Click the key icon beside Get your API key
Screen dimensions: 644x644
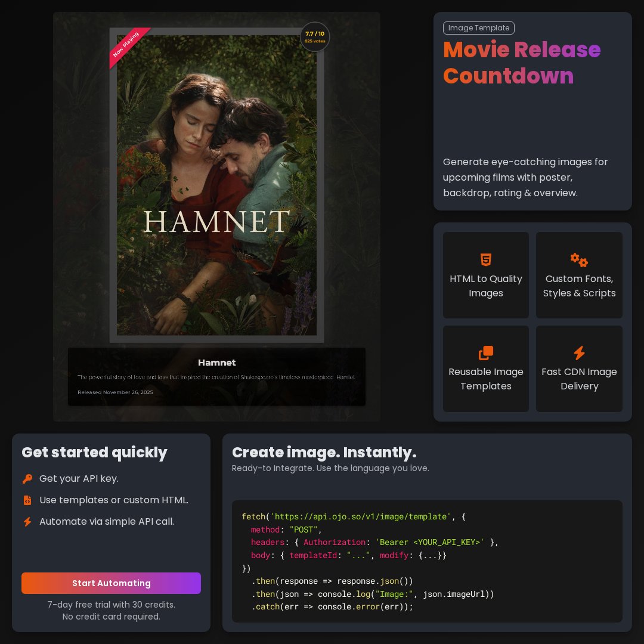click(x=27, y=478)
